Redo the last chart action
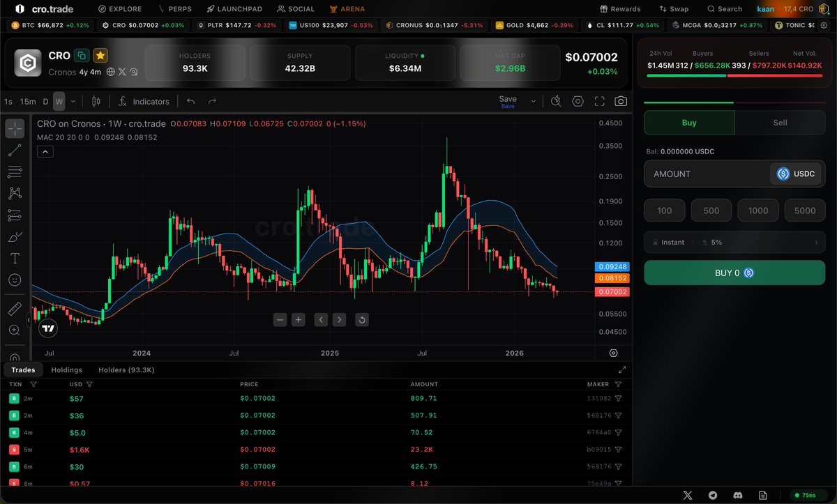The image size is (837, 504). [212, 101]
